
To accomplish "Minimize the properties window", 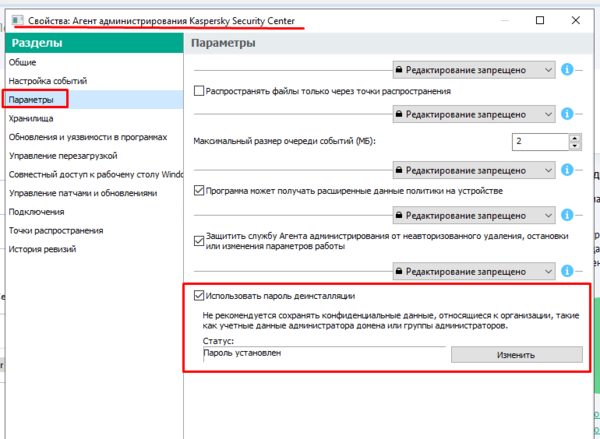I will point(505,20).
